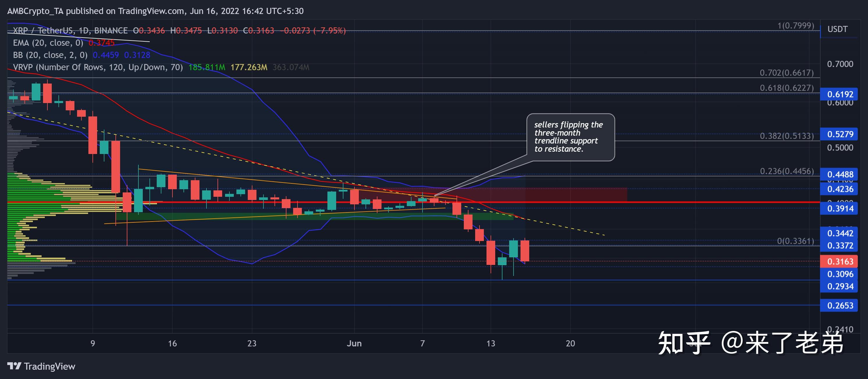Click the 0(0.3361) Fibonacci level label
This screenshot has width=868, height=379.
795,241
